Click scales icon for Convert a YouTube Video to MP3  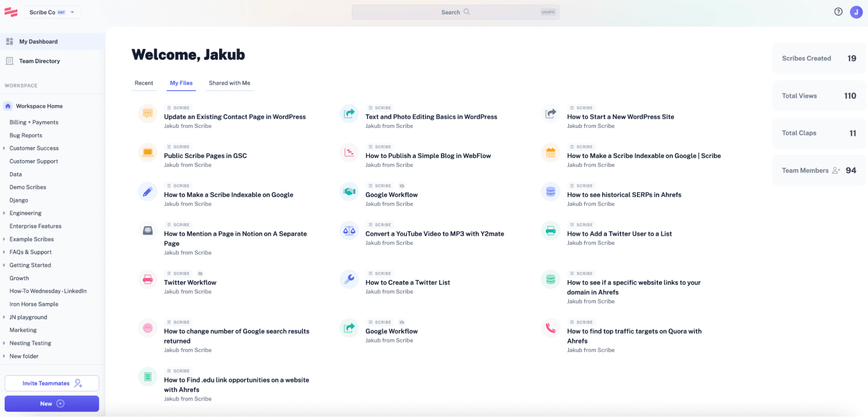349,230
